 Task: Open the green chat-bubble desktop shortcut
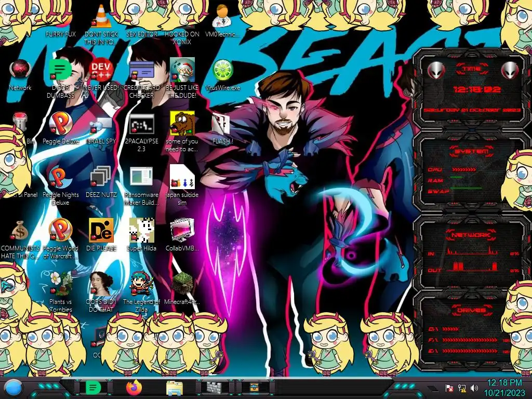click(60, 70)
